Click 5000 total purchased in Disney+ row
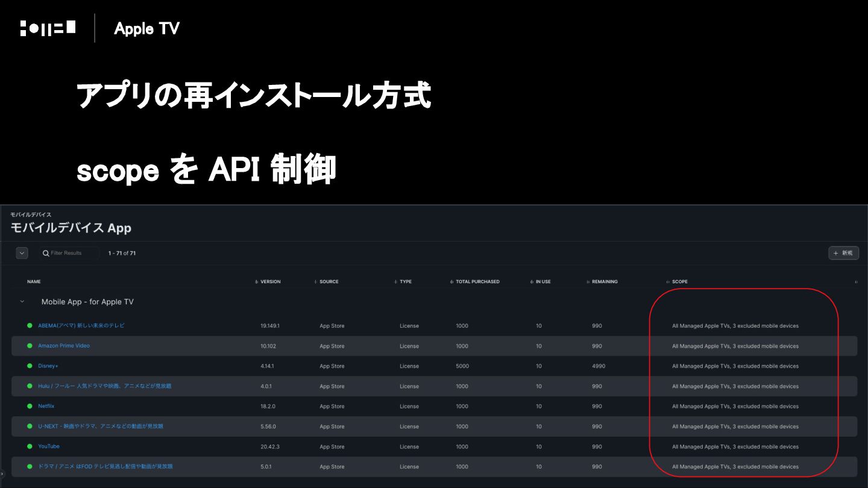 tap(462, 366)
